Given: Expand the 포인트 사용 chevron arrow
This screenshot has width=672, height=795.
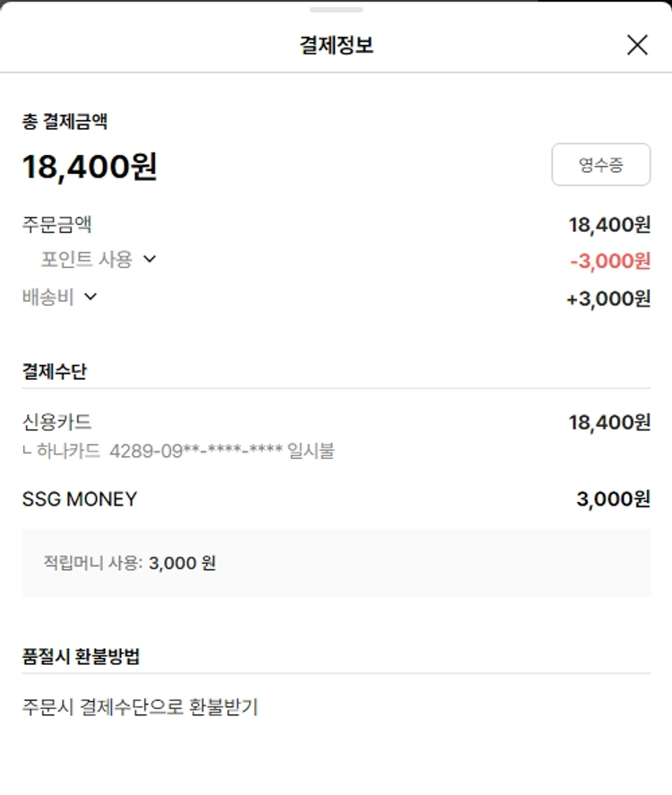Looking at the screenshot, I should coord(150,259).
